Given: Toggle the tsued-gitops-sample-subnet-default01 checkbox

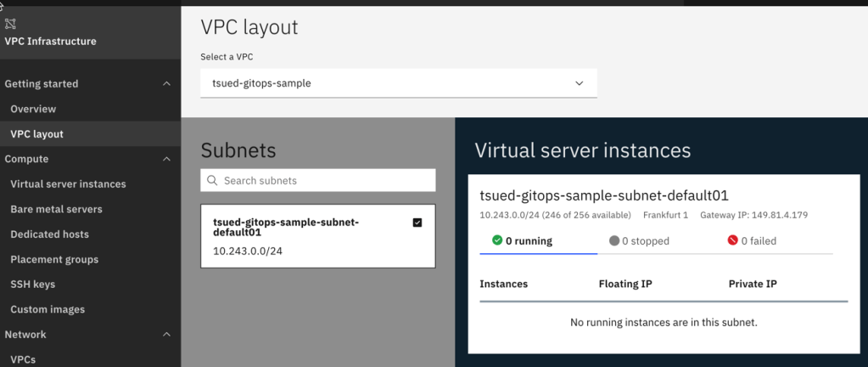Looking at the screenshot, I should 417,223.
